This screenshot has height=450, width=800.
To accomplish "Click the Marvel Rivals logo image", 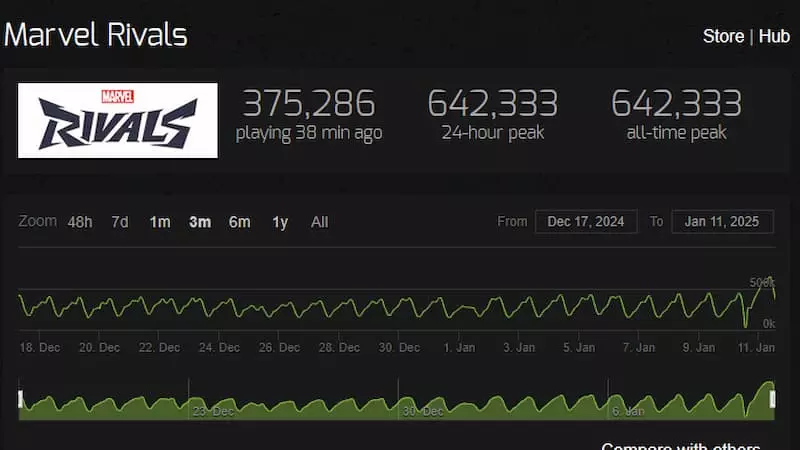I will click(118, 120).
